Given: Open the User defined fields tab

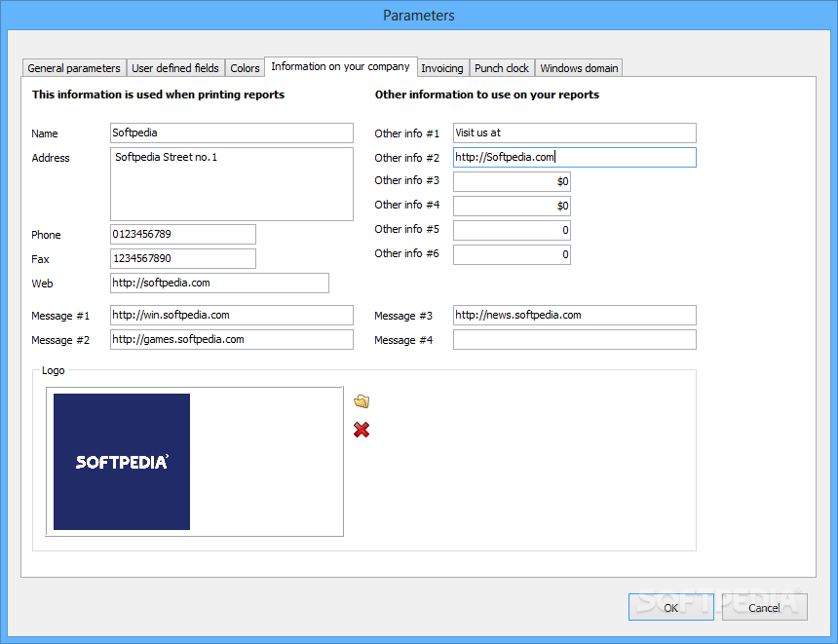Looking at the screenshot, I should tap(175, 68).
